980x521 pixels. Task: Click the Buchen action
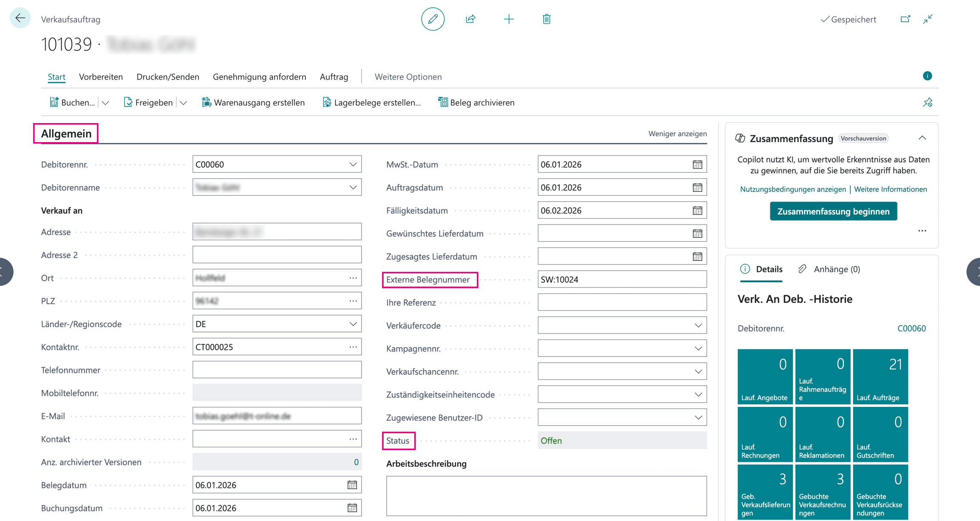(x=72, y=103)
